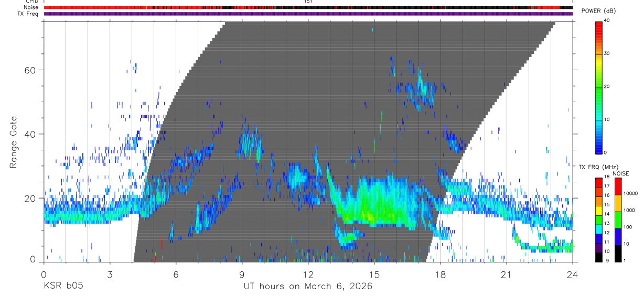
Task: Click the '24' hour tick on time axis
Action: (572, 274)
